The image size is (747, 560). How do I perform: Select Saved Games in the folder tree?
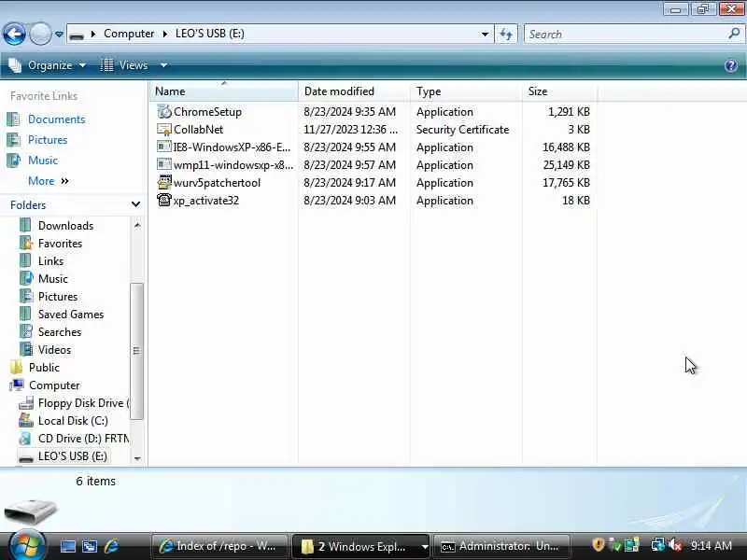(71, 315)
